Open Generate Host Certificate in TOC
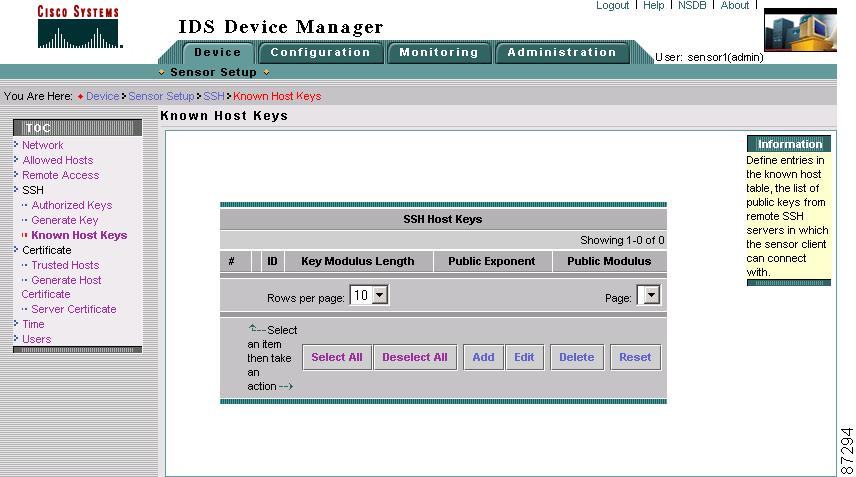This screenshot has width=856, height=477. (x=61, y=287)
